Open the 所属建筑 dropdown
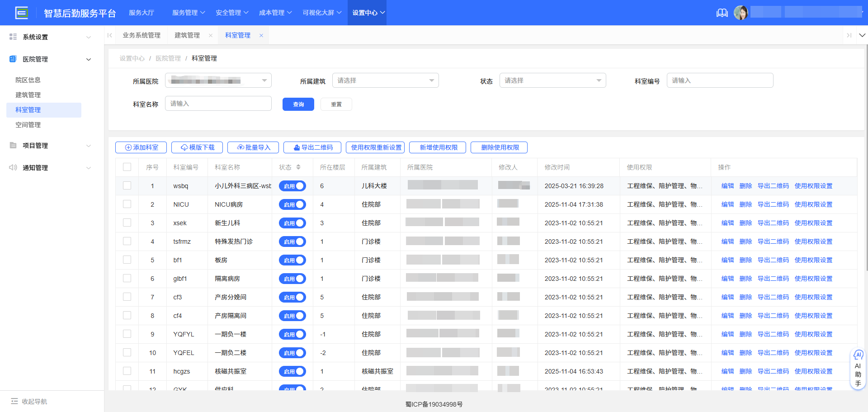 point(385,81)
